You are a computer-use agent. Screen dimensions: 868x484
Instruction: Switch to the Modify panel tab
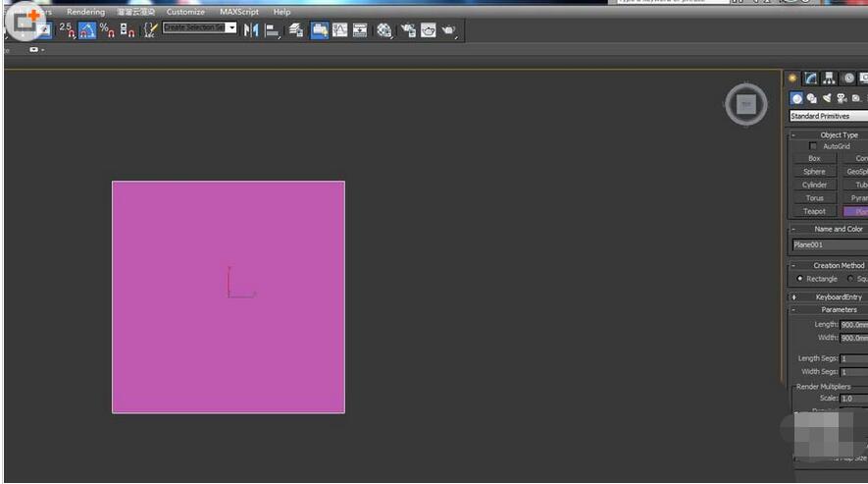coord(811,79)
